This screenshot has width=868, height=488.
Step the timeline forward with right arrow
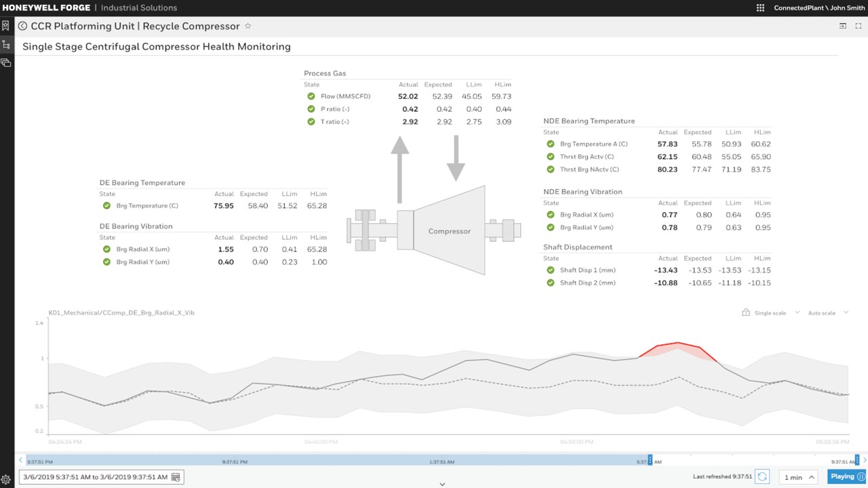coord(864,460)
